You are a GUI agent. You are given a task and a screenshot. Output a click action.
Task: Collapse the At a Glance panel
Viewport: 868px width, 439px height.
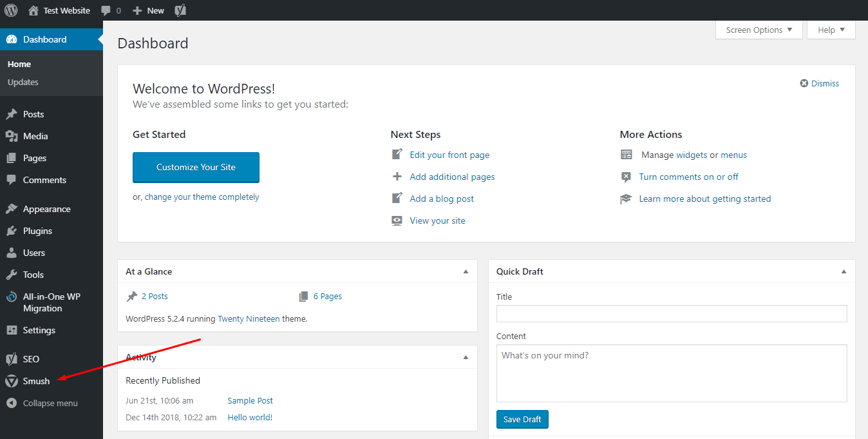tap(466, 271)
